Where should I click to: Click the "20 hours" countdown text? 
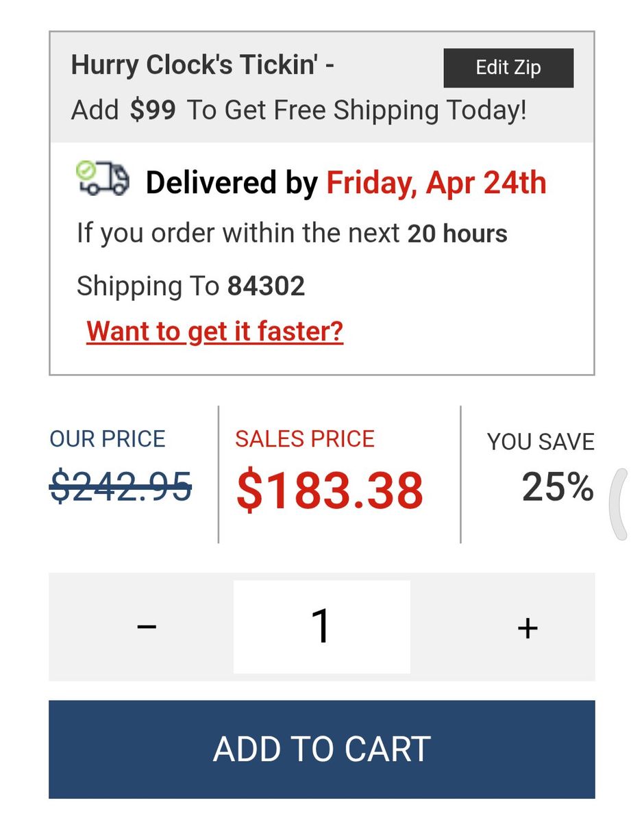pos(457,234)
